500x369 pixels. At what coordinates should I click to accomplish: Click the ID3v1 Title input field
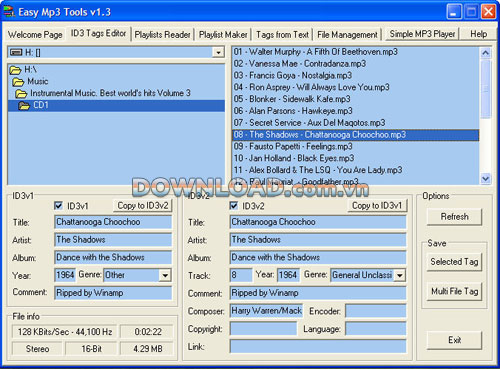tap(113, 222)
